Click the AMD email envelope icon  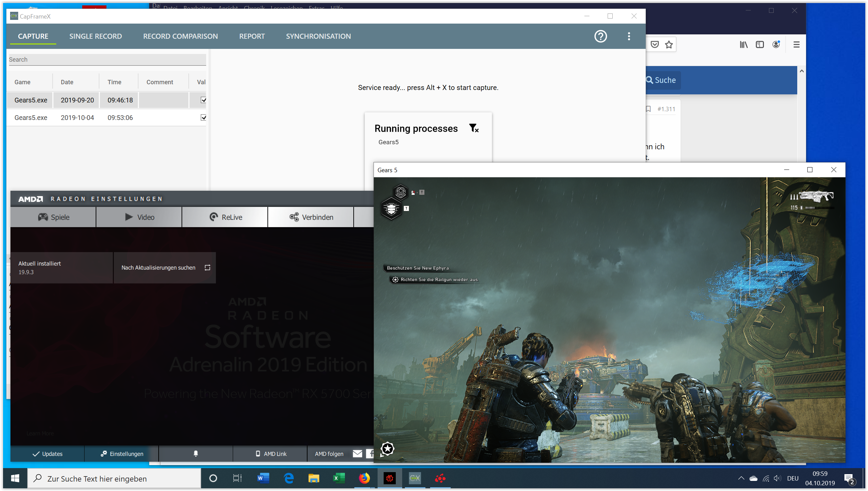pos(357,454)
